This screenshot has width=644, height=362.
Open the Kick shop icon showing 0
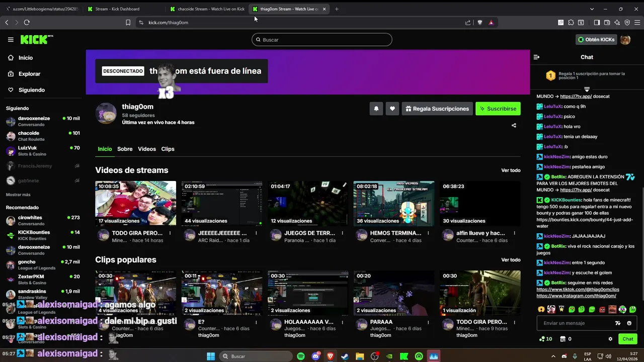566,339
